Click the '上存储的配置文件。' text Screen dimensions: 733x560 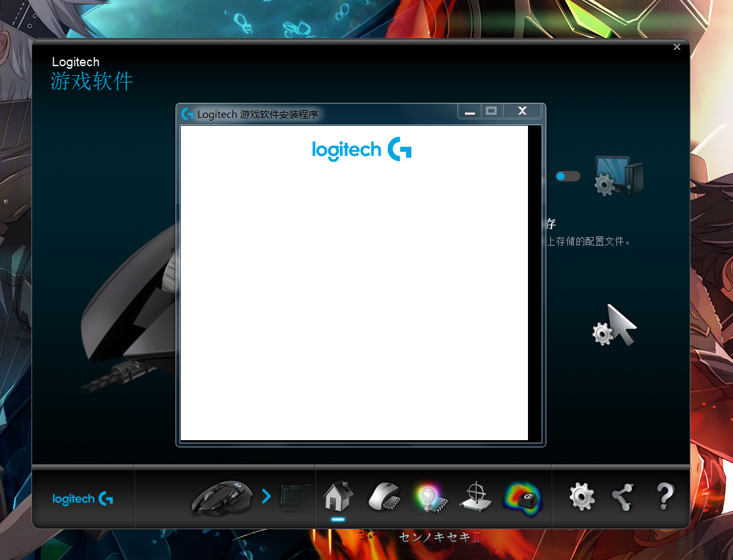click(x=588, y=241)
